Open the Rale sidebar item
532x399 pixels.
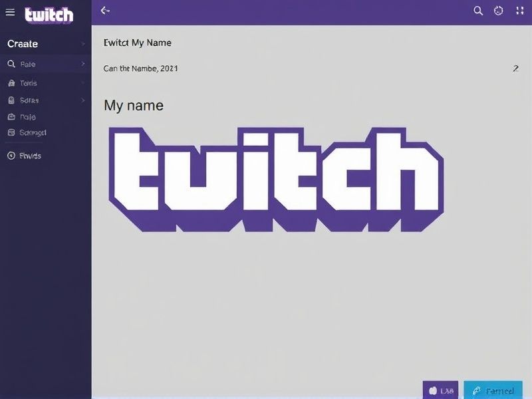click(45, 64)
